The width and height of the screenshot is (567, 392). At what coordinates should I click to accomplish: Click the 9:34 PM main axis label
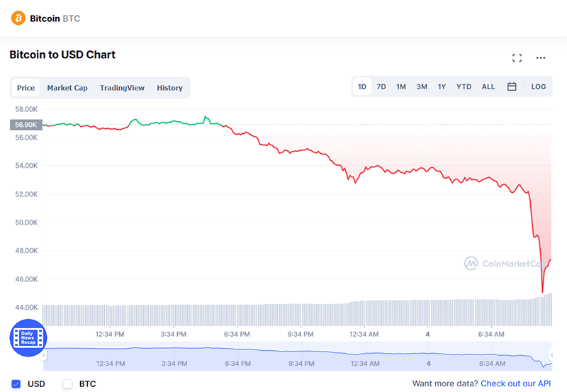tap(300, 334)
